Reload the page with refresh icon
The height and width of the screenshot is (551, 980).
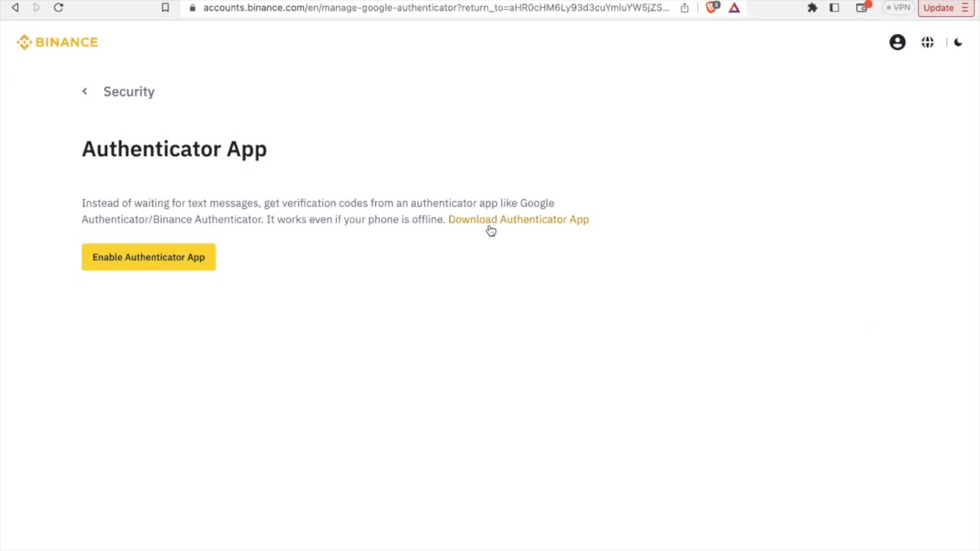pyautogui.click(x=58, y=8)
